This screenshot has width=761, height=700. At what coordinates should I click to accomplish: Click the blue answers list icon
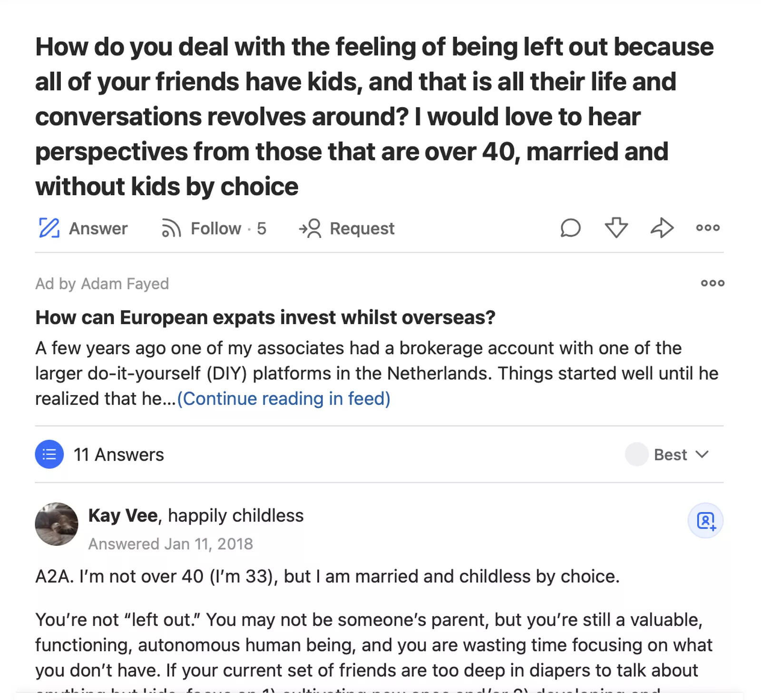(49, 454)
